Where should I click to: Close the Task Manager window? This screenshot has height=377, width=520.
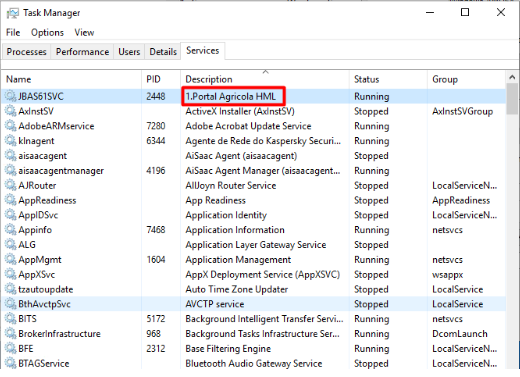(501, 12)
